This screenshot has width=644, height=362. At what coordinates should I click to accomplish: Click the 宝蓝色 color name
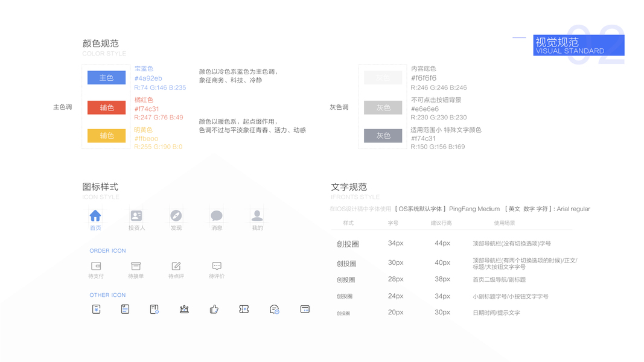[x=144, y=69]
